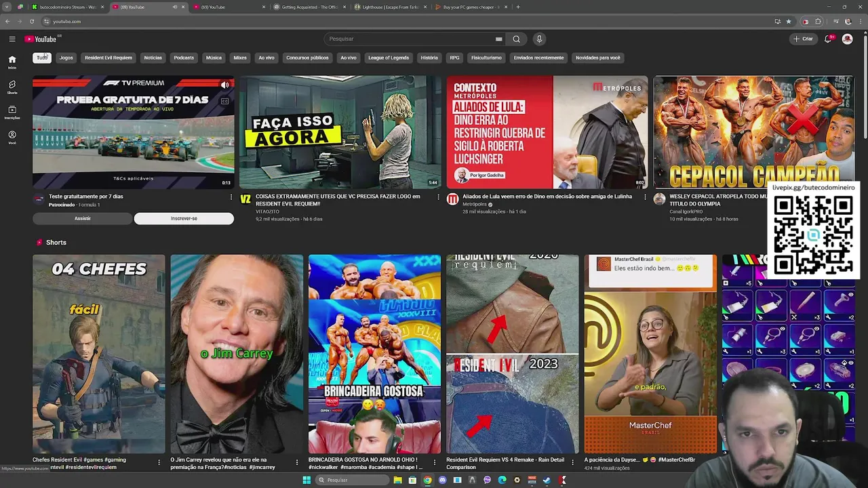868x488 pixels.
Task: Open Microsoft Edge from the taskbar
Action: [x=502, y=480]
